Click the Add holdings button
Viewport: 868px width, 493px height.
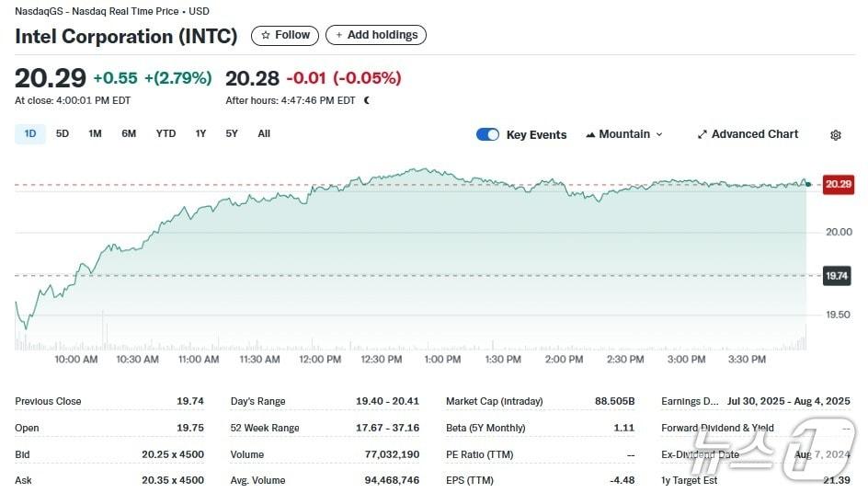pos(376,35)
